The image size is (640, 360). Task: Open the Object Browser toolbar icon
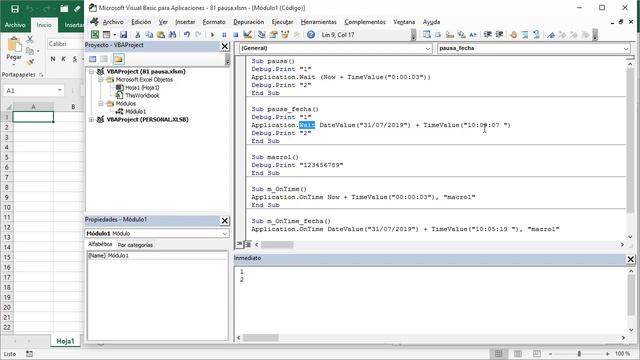point(285,35)
